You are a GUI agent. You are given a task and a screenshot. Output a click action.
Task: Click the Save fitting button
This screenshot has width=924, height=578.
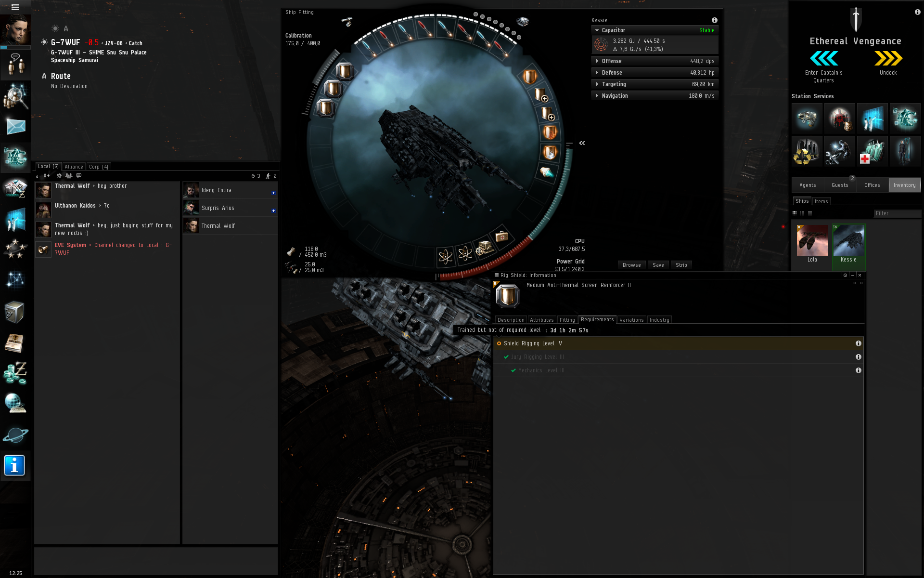click(658, 265)
